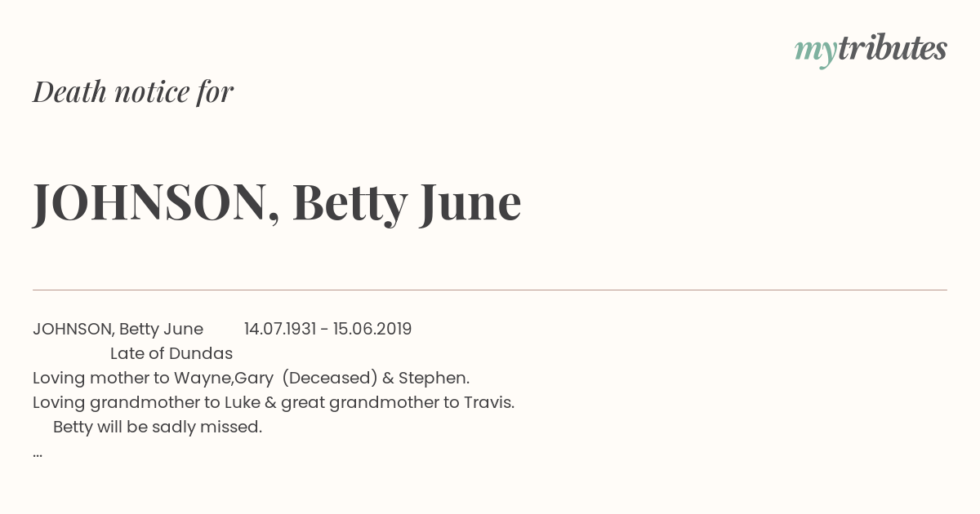This screenshot has height=514, width=980.
Task: Click the mytributes logo
Action: 871,50
